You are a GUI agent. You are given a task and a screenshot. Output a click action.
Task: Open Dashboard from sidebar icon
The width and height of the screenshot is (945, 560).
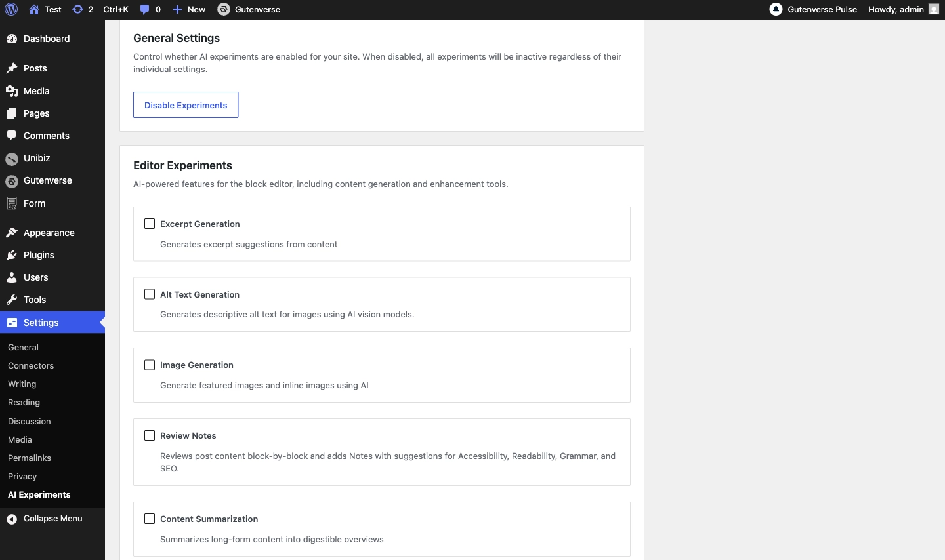pyautogui.click(x=12, y=39)
